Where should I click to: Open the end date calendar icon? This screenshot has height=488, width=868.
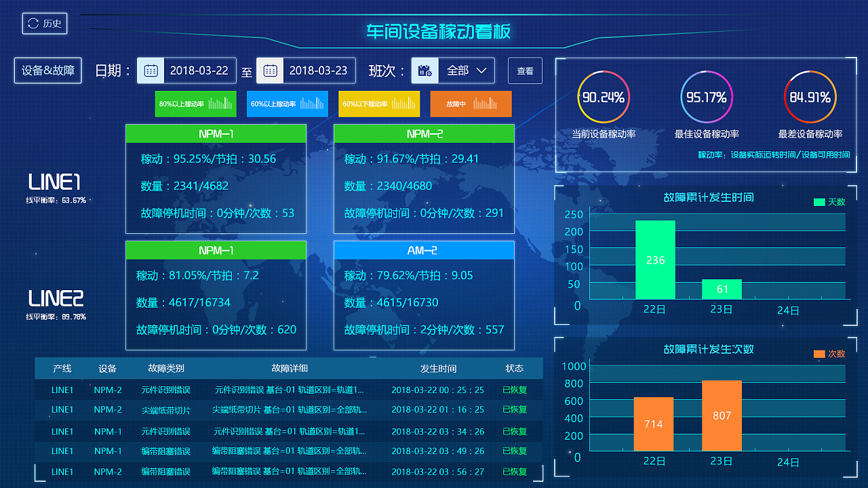270,70
